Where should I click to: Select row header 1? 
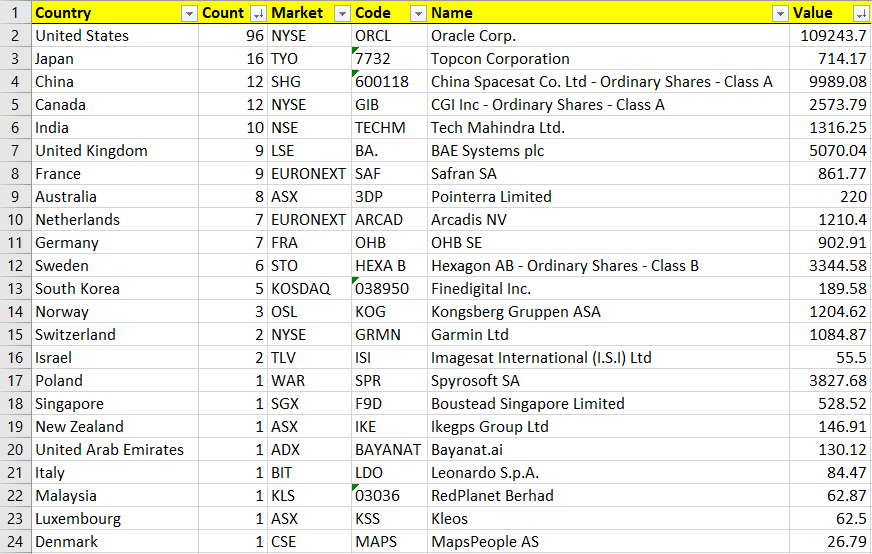tap(15, 12)
